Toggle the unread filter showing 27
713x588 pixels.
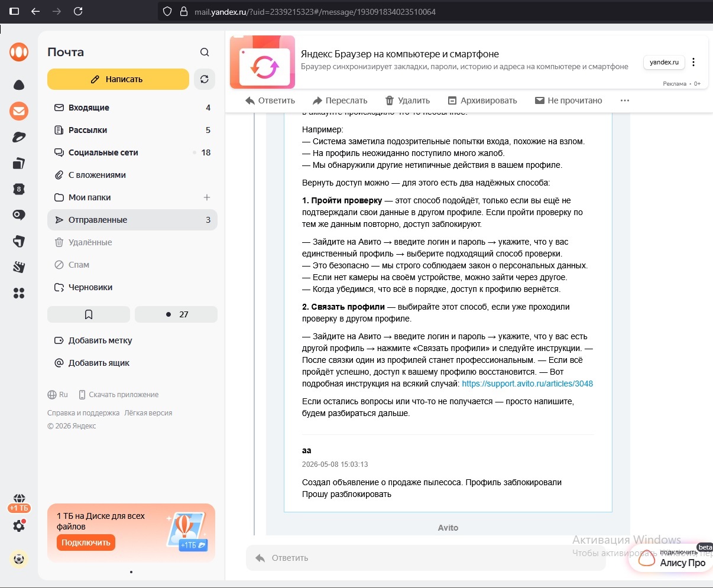tap(176, 314)
